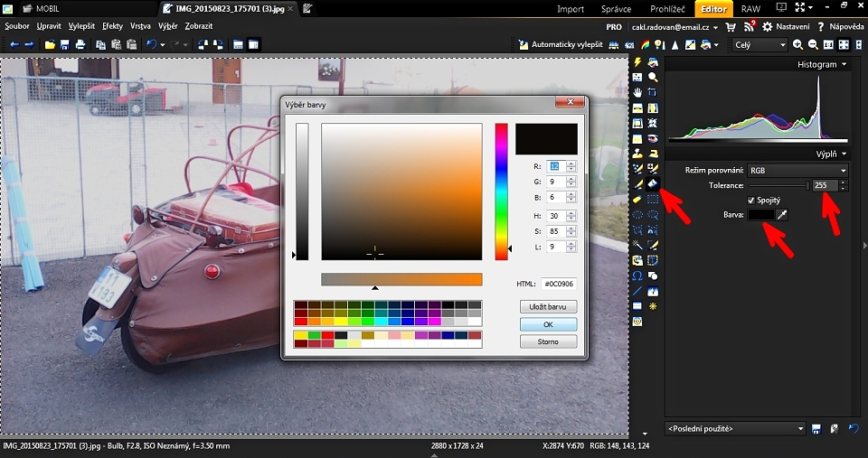Select the Pan hand tool
Screen dimensions: 868x458
[637, 92]
